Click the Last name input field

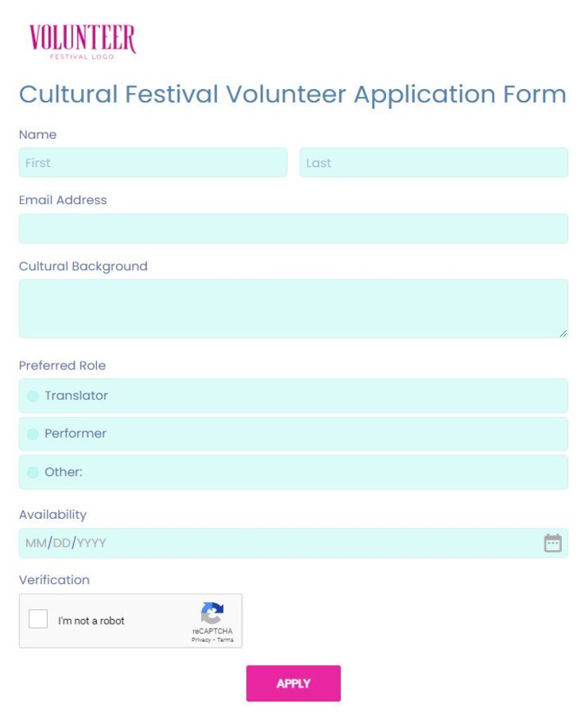[433, 163]
